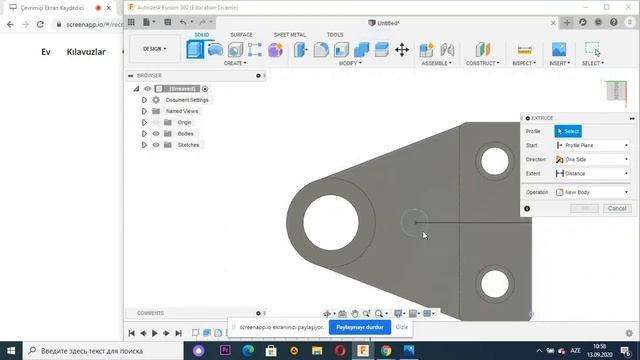This screenshot has width=640, height=360.
Task: Click the Shell tool icon
Action: tap(341, 50)
